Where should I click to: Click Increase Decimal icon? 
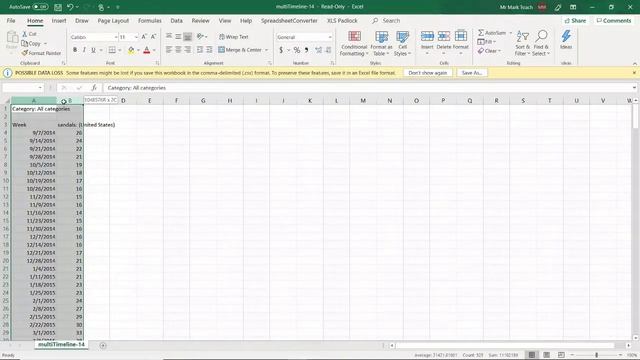coord(318,50)
